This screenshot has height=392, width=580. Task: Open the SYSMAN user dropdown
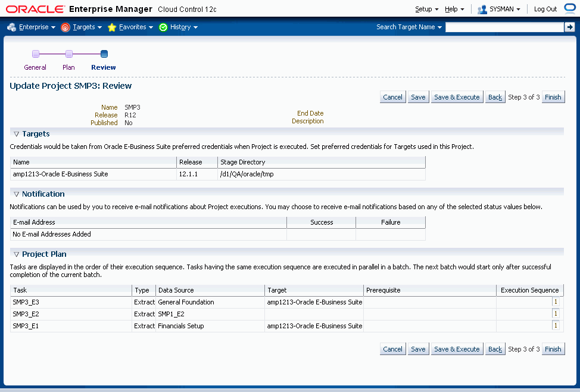coord(504,10)
